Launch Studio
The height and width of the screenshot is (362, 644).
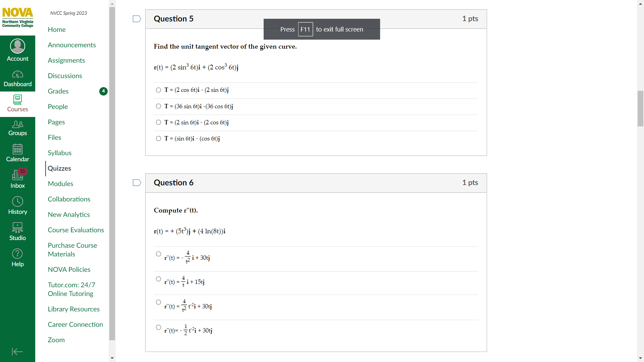click(17, 231)
